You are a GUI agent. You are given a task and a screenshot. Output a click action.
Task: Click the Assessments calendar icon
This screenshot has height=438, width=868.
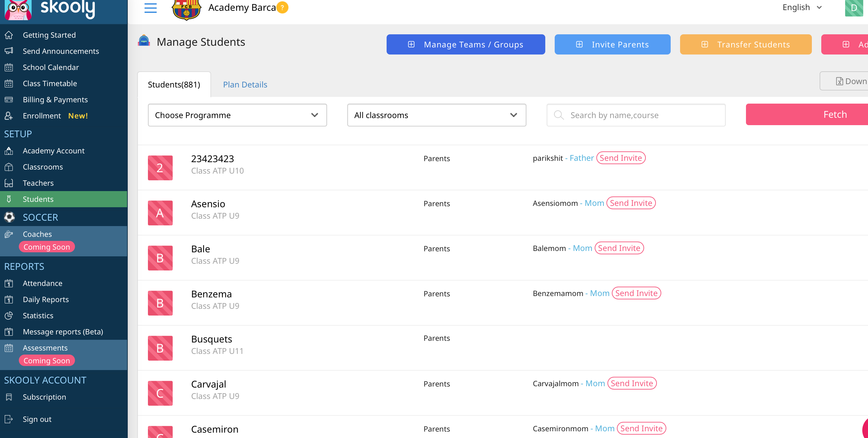click(9, 348)
